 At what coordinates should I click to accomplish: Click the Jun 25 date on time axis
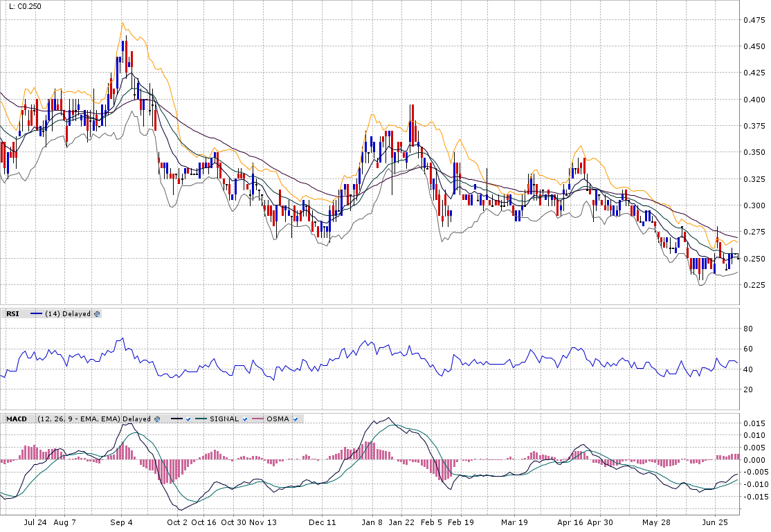click(715, 522)
